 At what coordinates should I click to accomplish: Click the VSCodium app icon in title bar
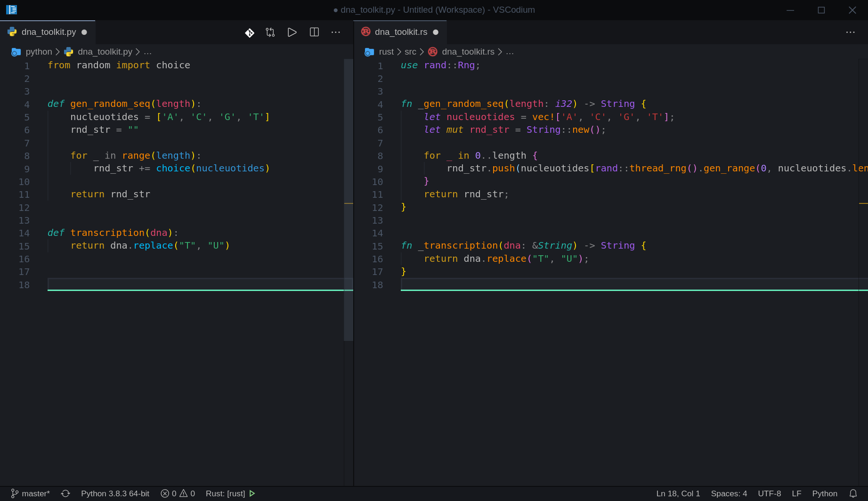[x=11, y=10]
